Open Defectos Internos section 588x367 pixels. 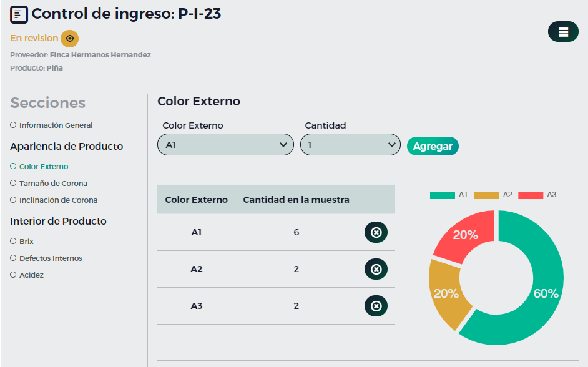coord(51,258)
